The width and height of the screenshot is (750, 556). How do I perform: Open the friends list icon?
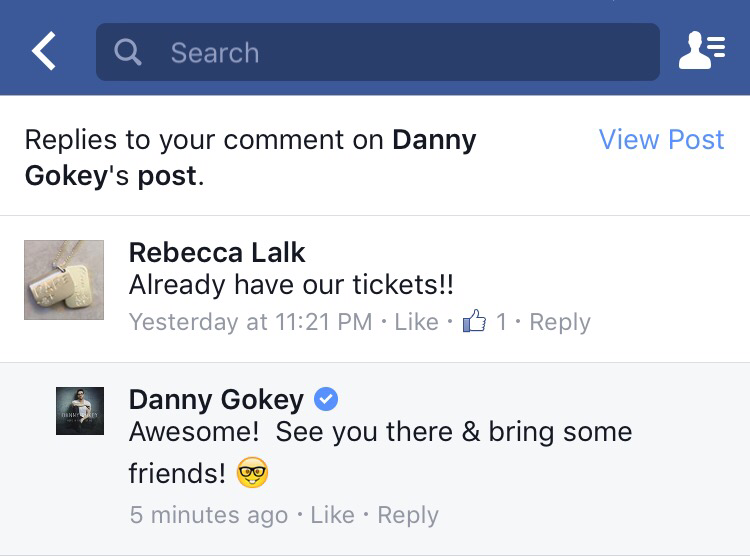[702, 52]
